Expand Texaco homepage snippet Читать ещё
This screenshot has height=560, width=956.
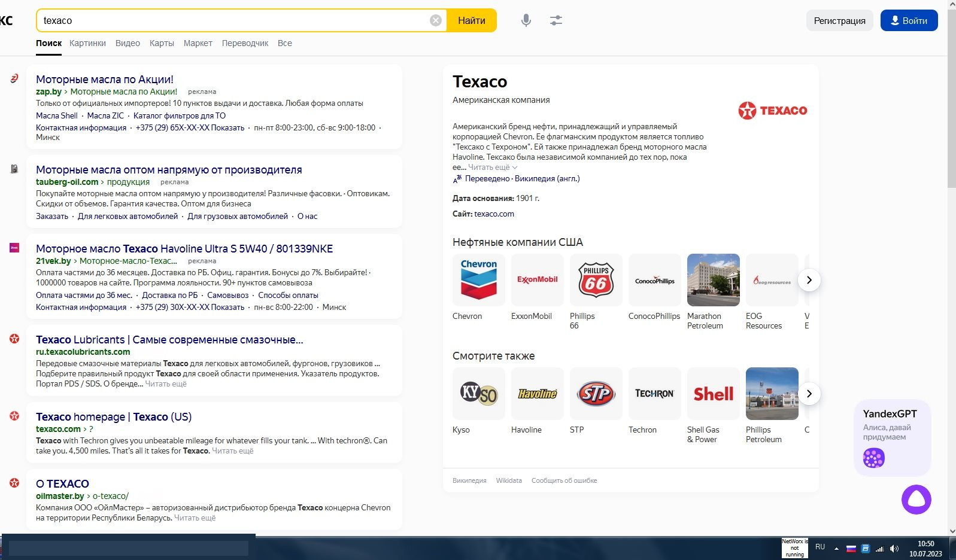[x=233, y=451]
